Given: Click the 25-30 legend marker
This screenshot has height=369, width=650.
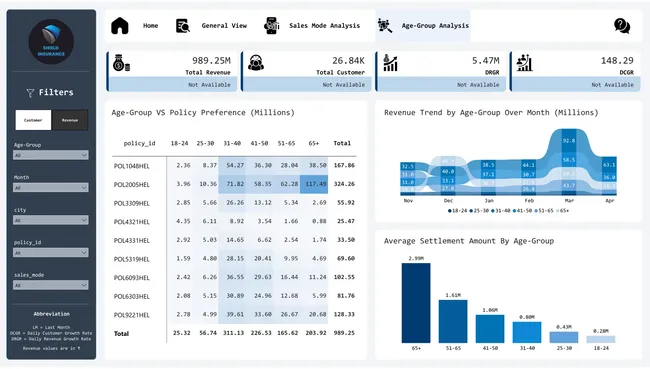Looking at the screenshot, I should pyautogui.click(x=471, y=211).
